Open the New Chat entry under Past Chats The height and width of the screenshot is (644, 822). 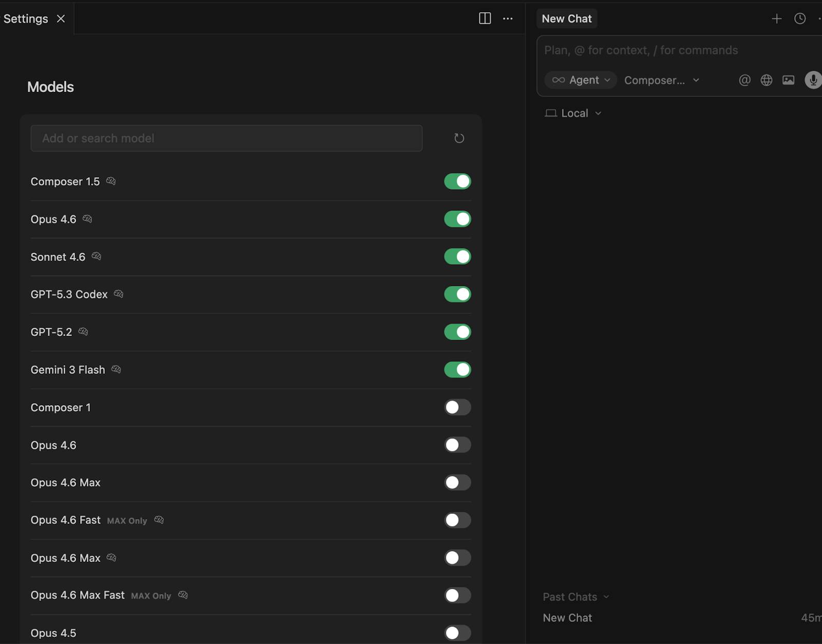567,618
